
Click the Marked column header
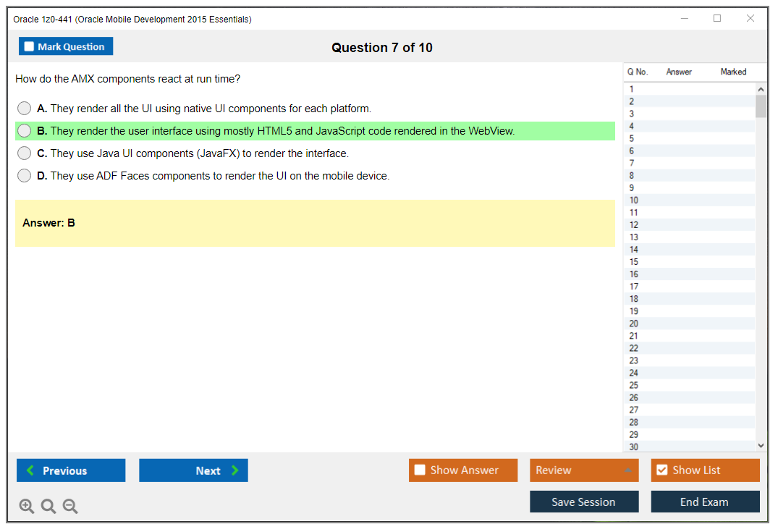tap(732, 72)
